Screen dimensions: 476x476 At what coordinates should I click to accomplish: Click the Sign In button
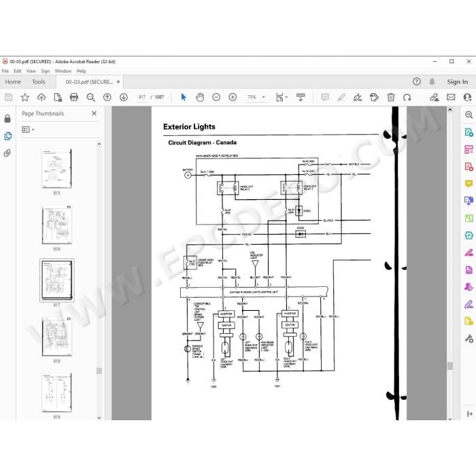click(457, 82)
